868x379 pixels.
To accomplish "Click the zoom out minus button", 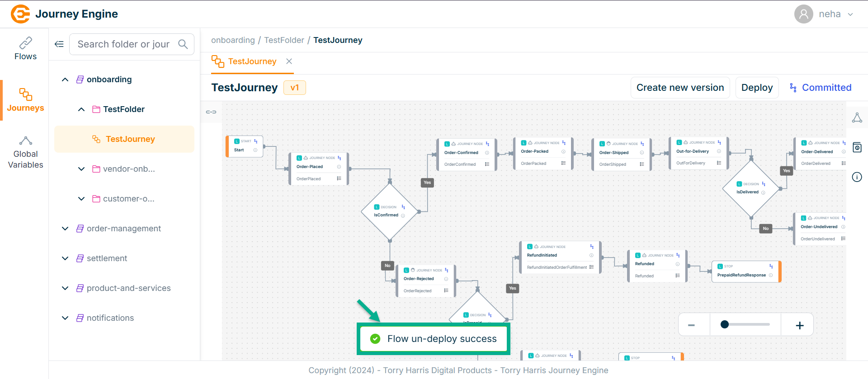I will tap(691, 325).
